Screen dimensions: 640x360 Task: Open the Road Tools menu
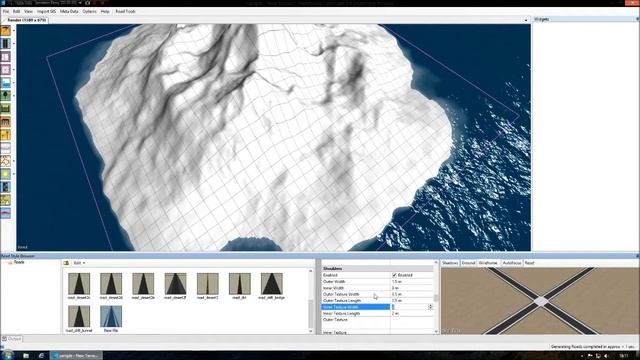(x=125, y=11)
